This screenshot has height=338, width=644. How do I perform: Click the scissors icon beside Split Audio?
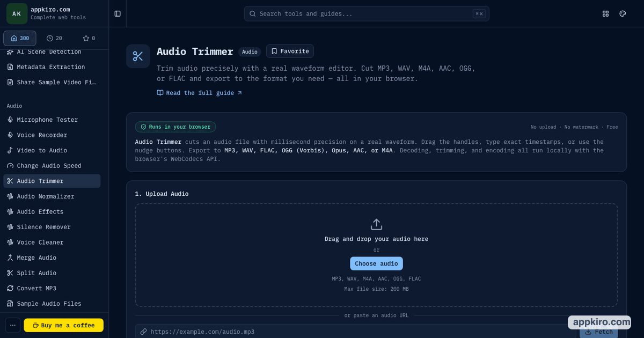click(x=10, y=273)
